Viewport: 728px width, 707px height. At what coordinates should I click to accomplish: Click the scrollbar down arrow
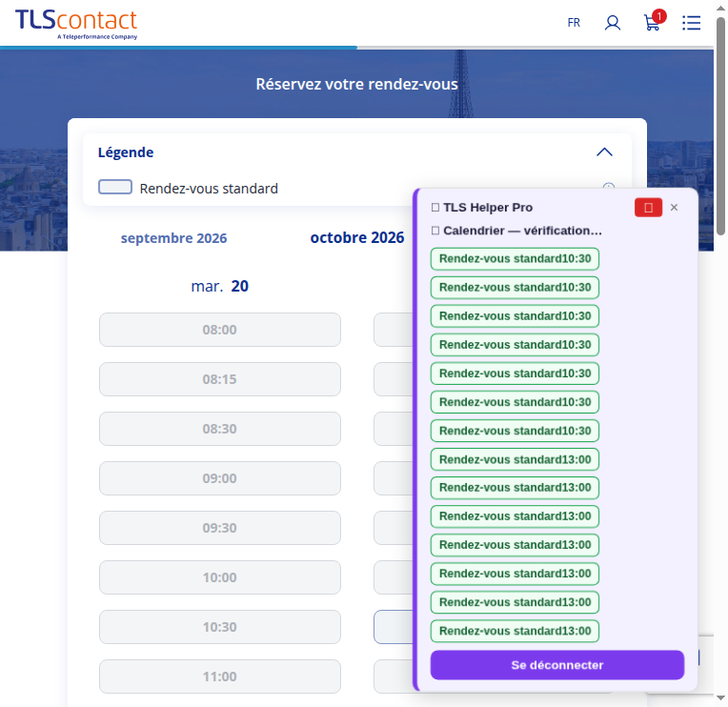tap(720, 697)
